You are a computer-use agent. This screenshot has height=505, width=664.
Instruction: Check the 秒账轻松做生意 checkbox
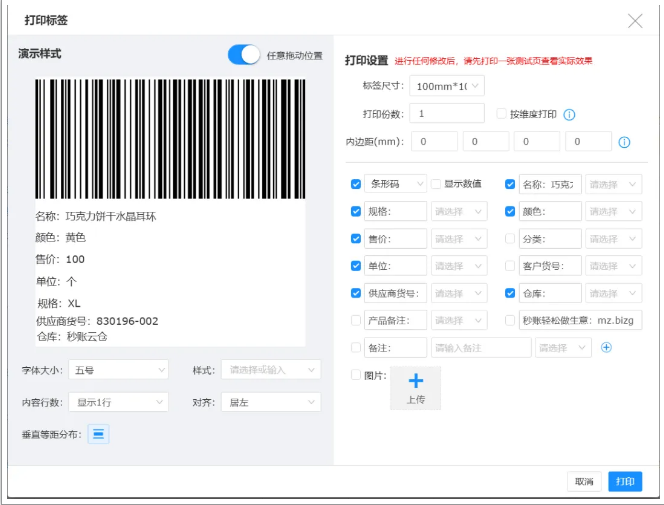click(x=510, y=320)
